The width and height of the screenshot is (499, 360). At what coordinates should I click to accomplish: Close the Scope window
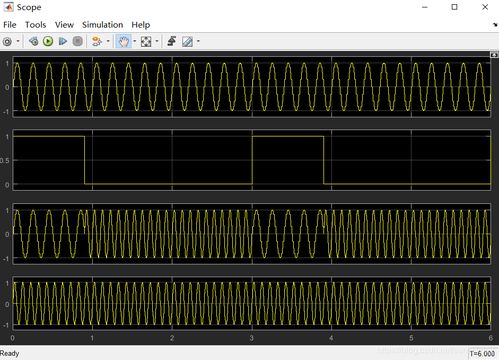point(485,7)
